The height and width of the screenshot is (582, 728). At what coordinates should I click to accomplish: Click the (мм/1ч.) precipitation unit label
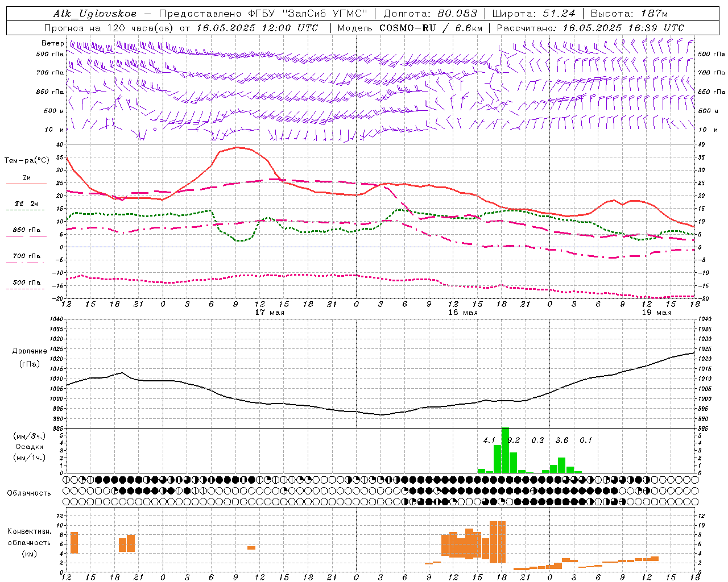click(x=30, y=458)
